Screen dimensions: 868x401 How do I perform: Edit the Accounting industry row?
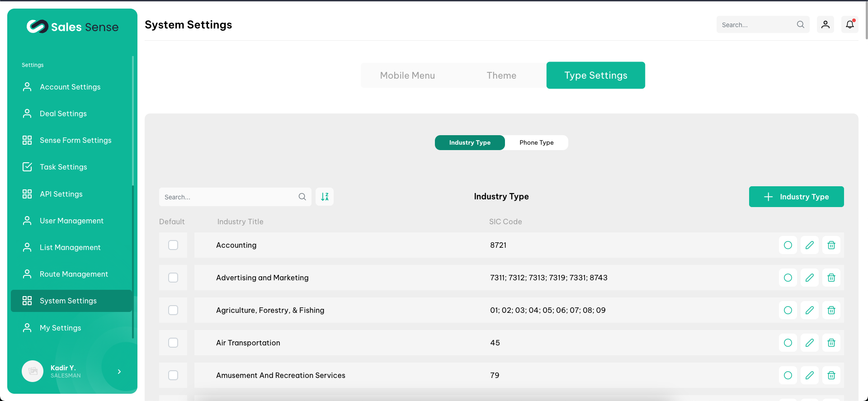click(809, 245)
